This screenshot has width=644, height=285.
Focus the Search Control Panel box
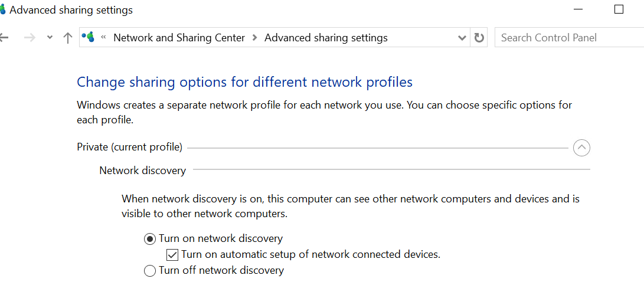coord(567,38)
